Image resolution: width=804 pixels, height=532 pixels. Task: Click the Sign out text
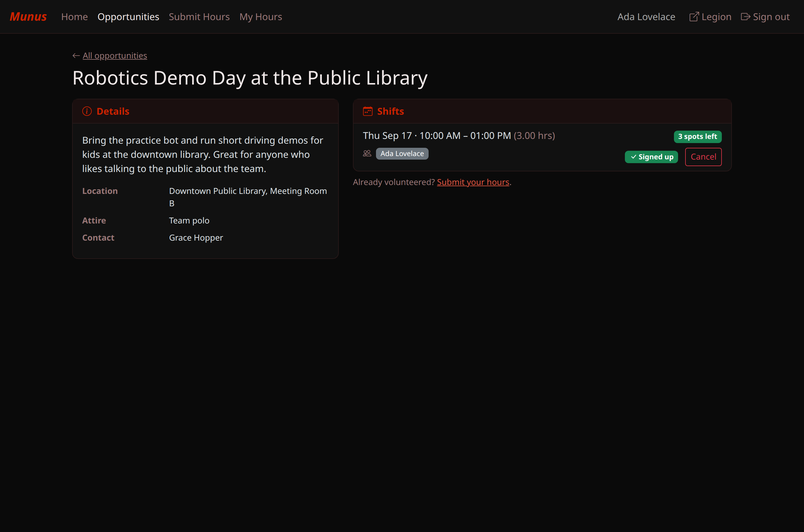tap(771, 17)
